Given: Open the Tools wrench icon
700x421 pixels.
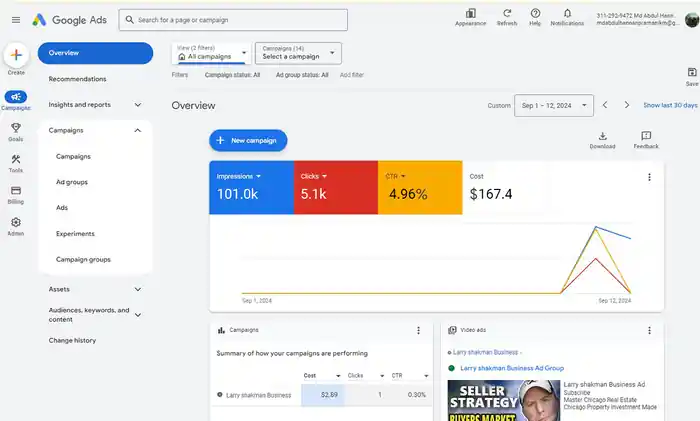Looking at the screenshot, I should [x=16, y=159].
